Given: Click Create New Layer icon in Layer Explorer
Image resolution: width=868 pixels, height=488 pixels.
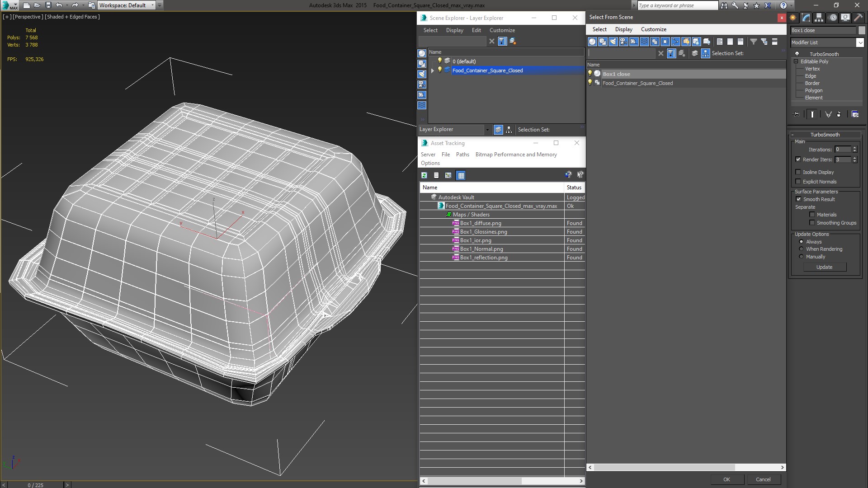Looking at the screenshot, I should pos(513,41).
